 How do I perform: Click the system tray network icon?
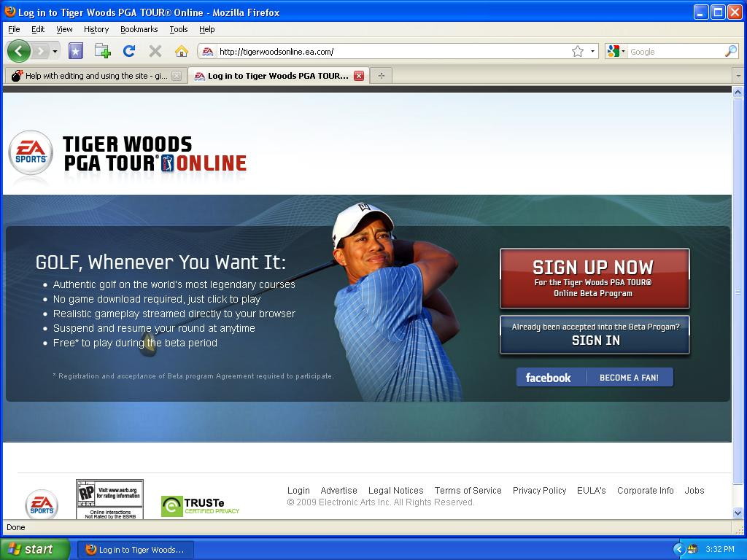[692, 550]
